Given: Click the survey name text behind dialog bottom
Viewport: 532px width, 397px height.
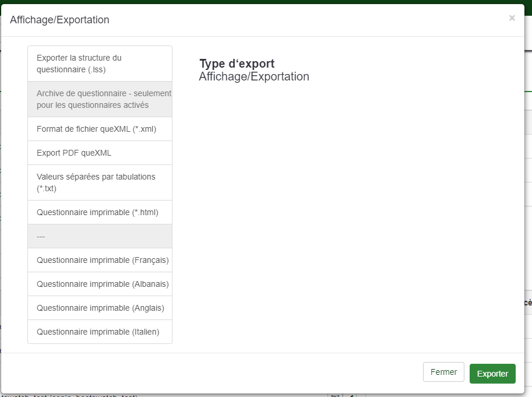Looking at the screenshot, I should (70, 395).
